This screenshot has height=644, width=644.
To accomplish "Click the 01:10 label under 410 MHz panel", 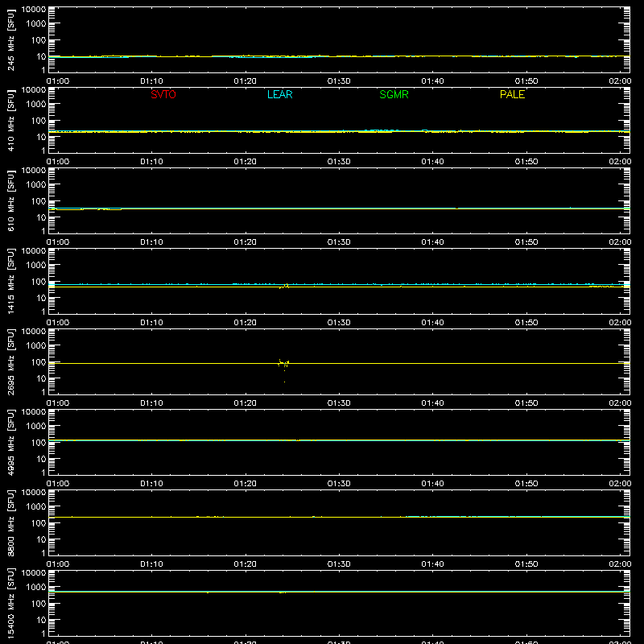I will pos(151,162).
